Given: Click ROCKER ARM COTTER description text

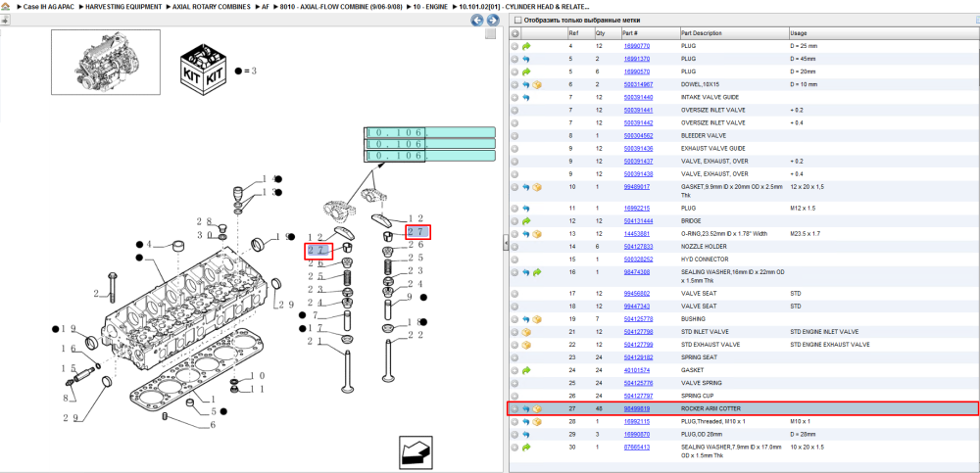Looking at the screenshot, I should pyautogui.click(x=710, y=408).
